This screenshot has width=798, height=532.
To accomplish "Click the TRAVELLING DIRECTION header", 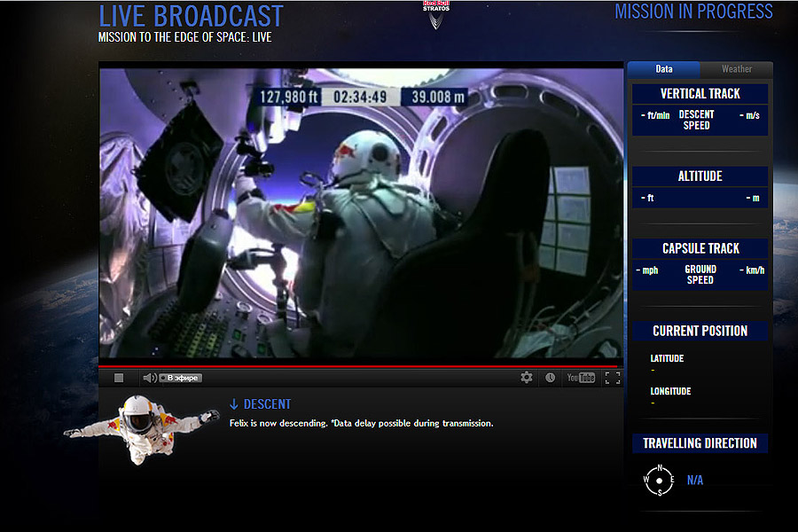I will 700,443.
